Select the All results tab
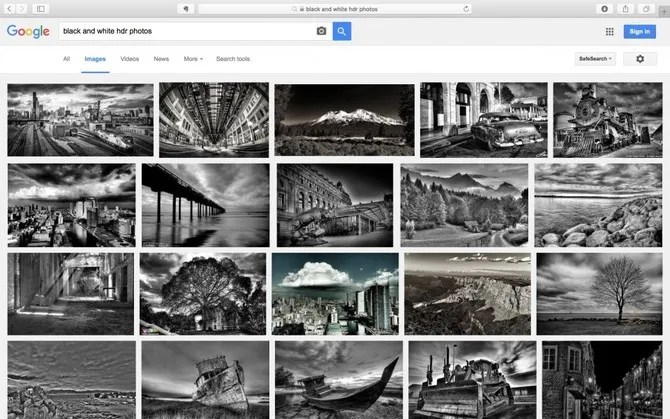The height and width of the screenshot is (419, 670). (x=67, y=59)
